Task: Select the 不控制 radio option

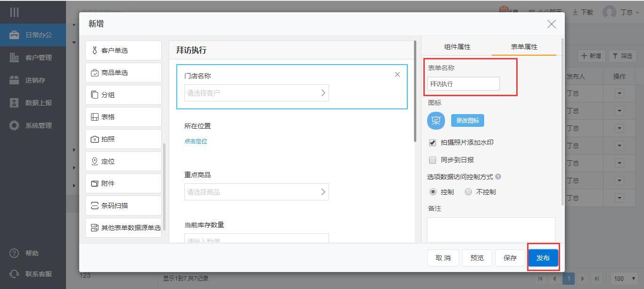Action: point(468,192)
